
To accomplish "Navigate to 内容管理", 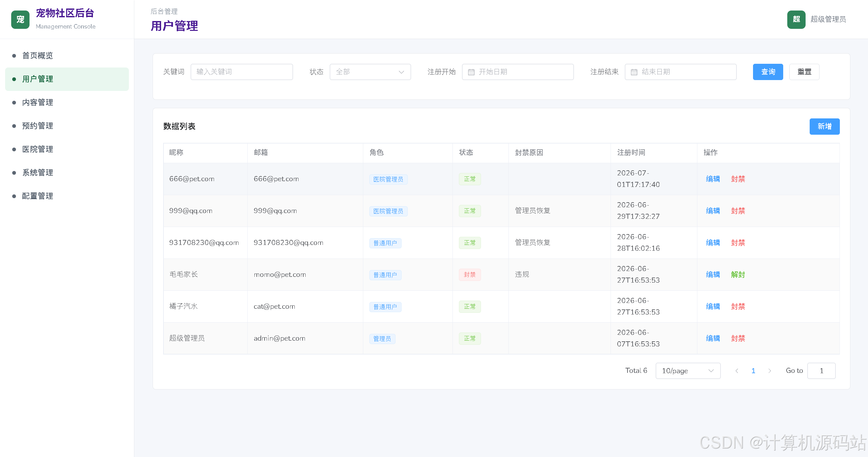I will tap(67, 102).
